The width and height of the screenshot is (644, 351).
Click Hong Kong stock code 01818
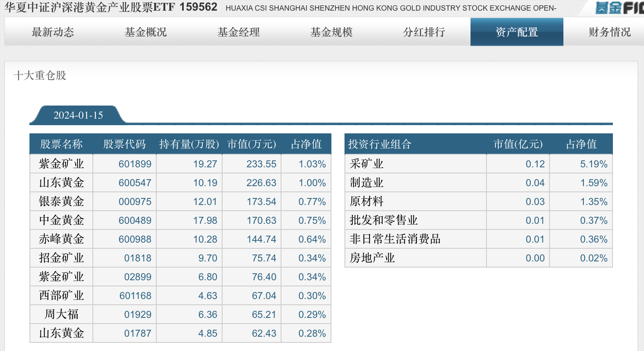(137, 258)
